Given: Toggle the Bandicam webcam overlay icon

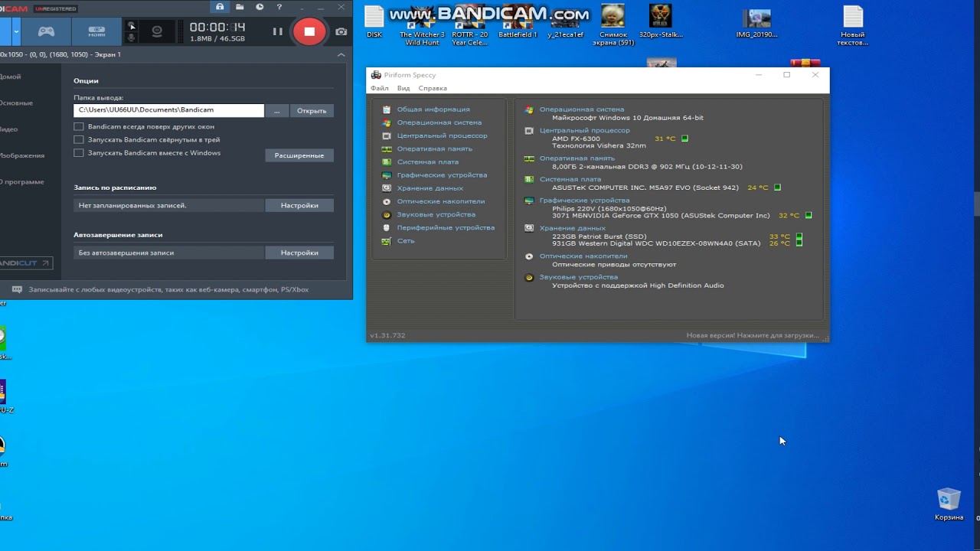Looking at the screenshot, I should coord(157,31).
